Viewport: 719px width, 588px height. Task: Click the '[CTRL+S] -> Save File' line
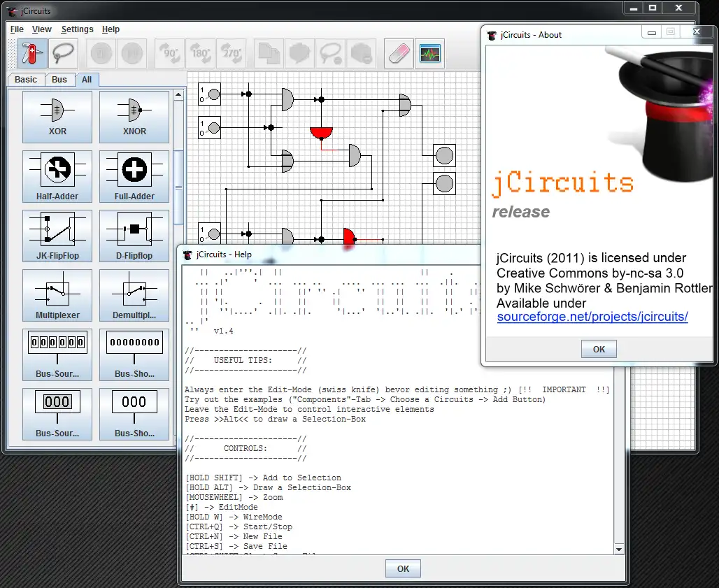point(236,546)
